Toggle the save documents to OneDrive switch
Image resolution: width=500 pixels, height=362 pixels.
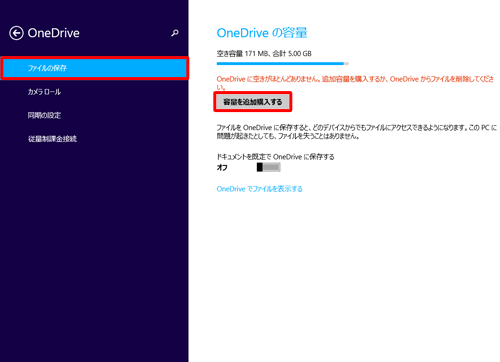tap(268, 167)
